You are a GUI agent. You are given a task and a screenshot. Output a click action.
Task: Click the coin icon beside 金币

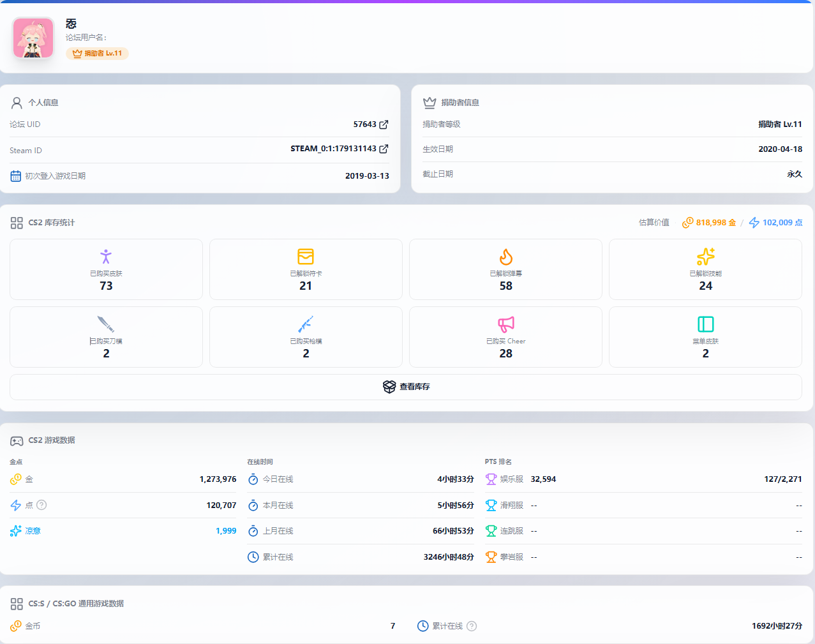16,626
